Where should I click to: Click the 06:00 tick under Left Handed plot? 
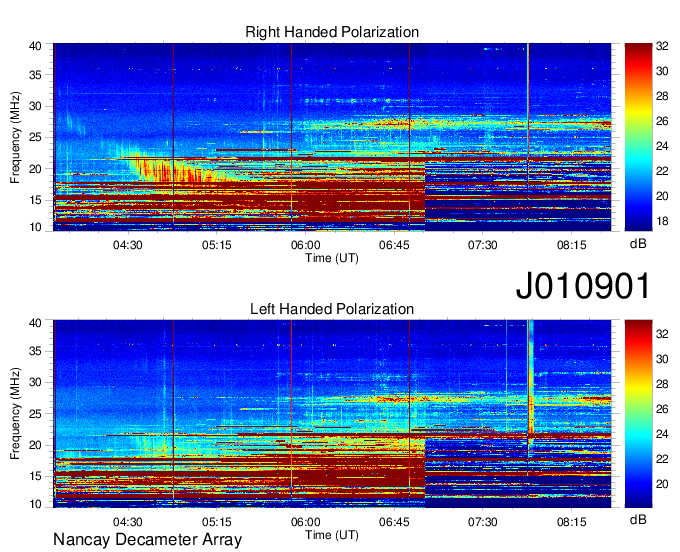305,522
